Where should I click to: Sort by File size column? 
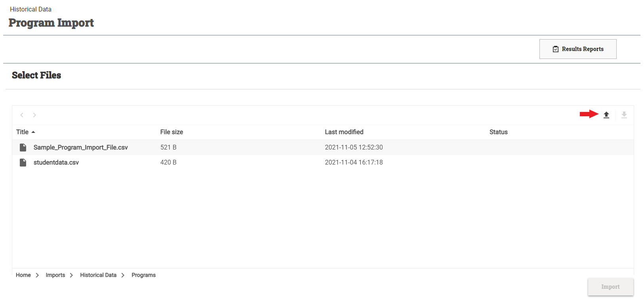171,132
